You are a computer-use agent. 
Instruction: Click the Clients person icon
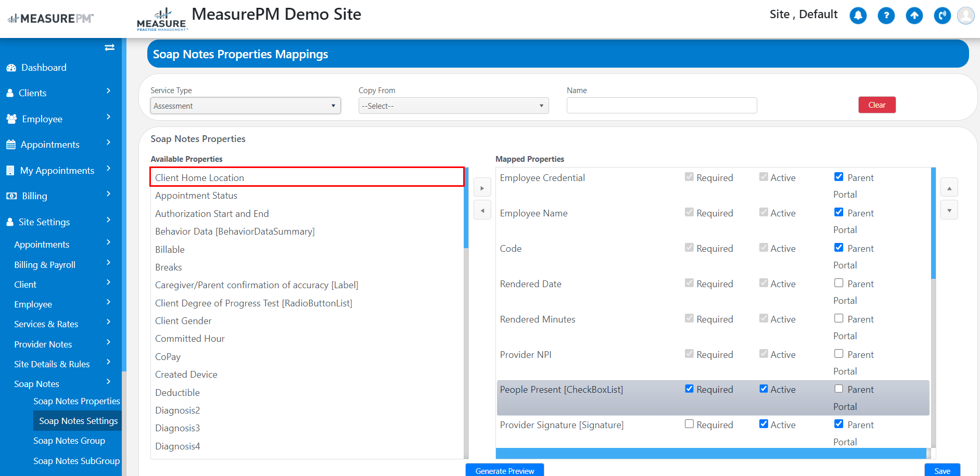point(10,93)
